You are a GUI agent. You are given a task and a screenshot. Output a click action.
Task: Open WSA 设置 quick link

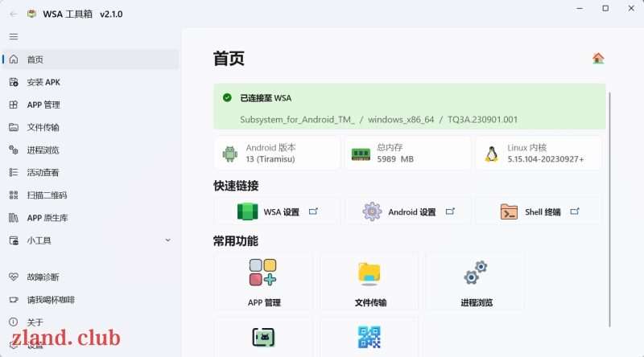click(277, 211)
